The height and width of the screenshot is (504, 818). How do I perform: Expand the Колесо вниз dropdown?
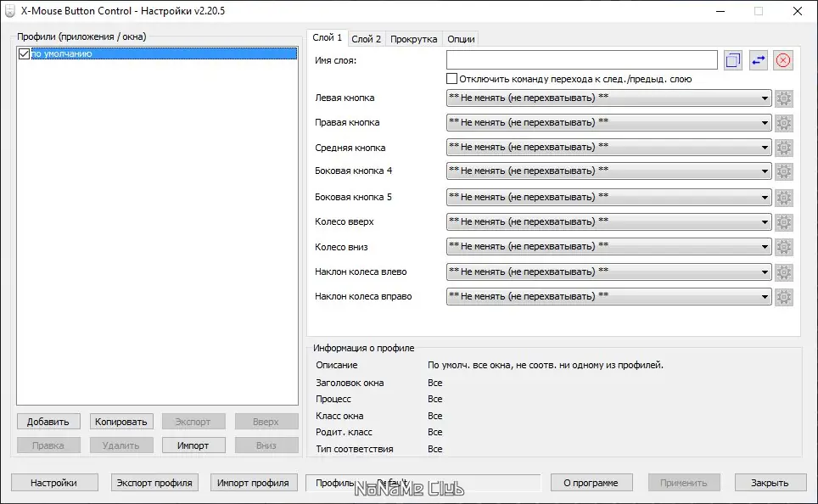[608, 247]
